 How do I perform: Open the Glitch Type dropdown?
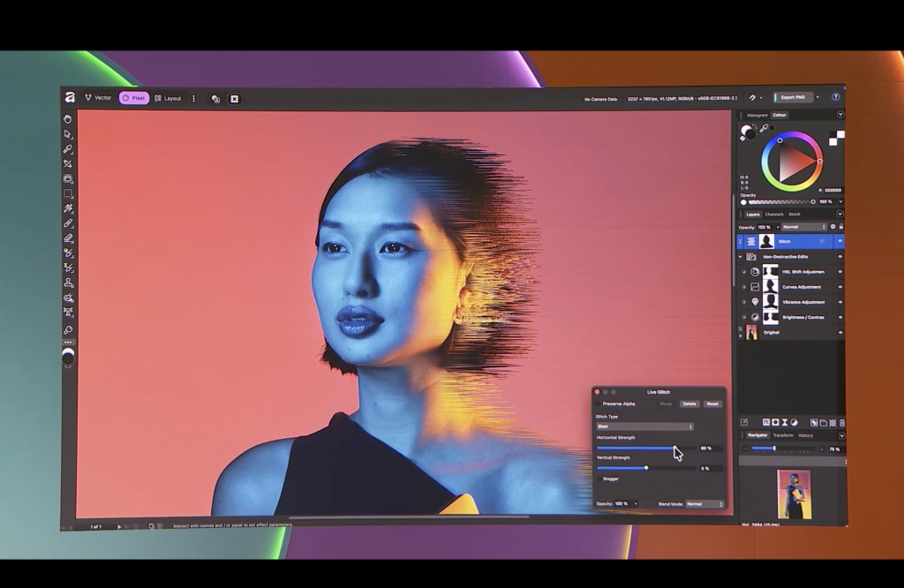(x=644, y=426)
